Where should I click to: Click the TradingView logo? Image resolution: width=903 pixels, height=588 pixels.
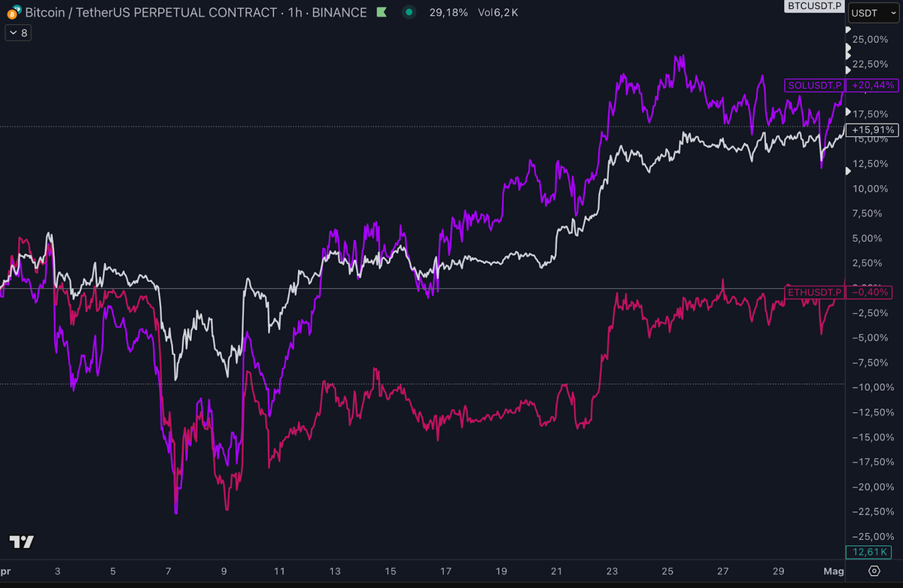22,541
